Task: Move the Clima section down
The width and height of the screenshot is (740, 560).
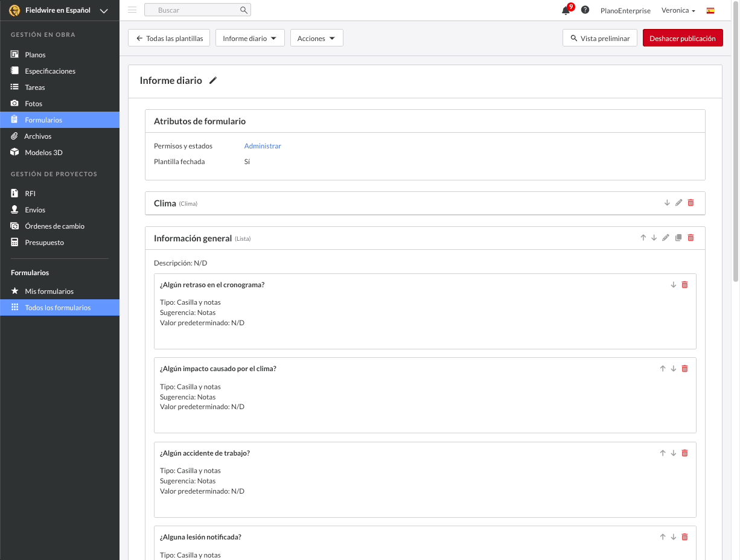Action: click(x=667, y=203)
